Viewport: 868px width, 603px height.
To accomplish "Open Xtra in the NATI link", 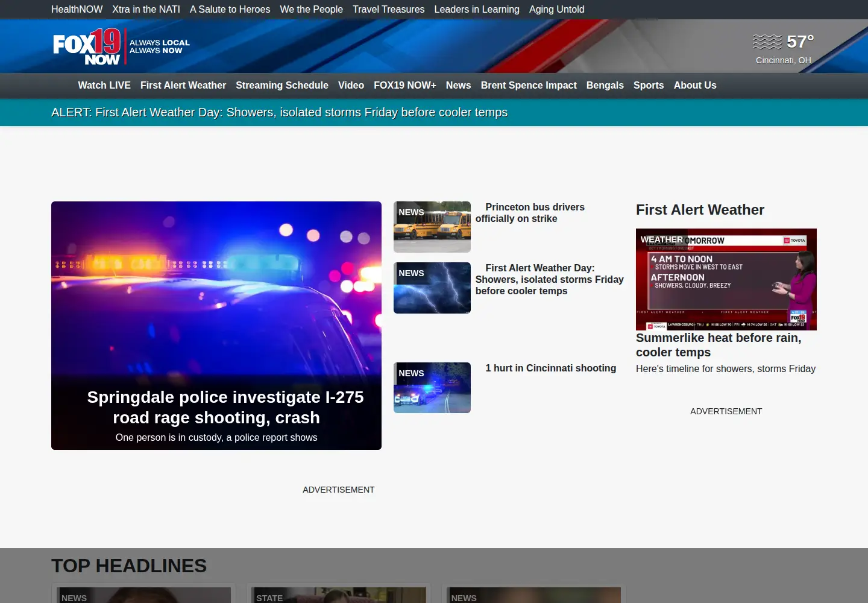I will [x=146, y=9].
